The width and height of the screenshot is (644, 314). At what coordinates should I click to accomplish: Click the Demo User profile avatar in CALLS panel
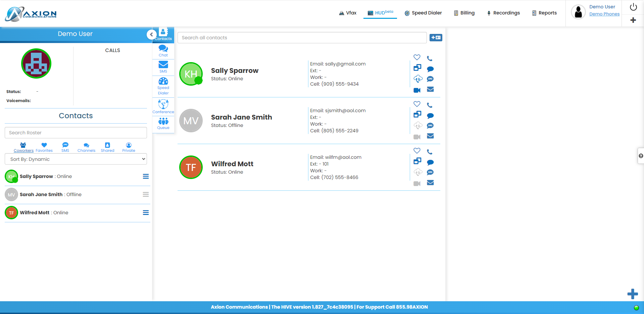[36, 63]
